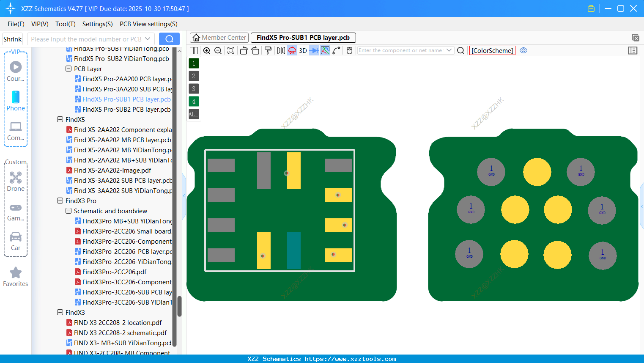This screenshot has height=363, width=644.
Task: Collapse the FindX3 Pro tree node
Action: pyautogui.click(x=60, y=201)
